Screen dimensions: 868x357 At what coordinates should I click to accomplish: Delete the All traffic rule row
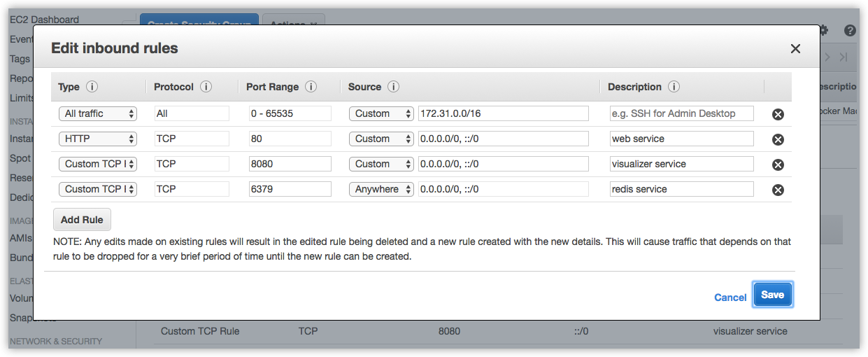(777, 114)
